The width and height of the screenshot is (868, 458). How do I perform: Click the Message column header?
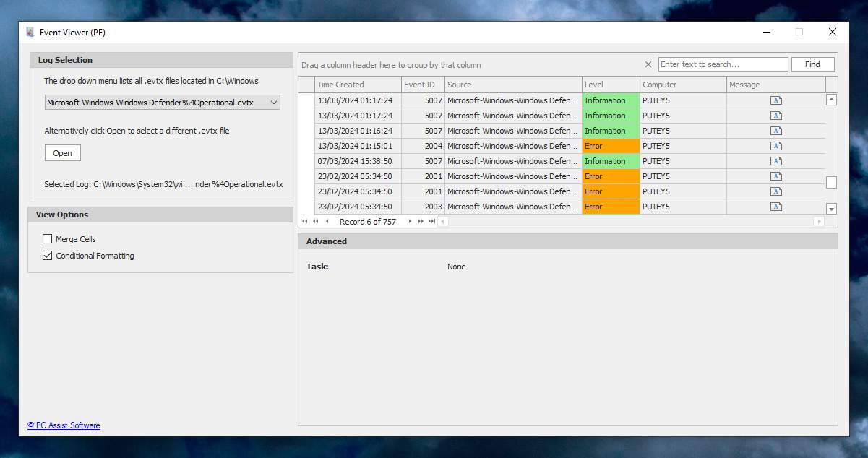775,85
